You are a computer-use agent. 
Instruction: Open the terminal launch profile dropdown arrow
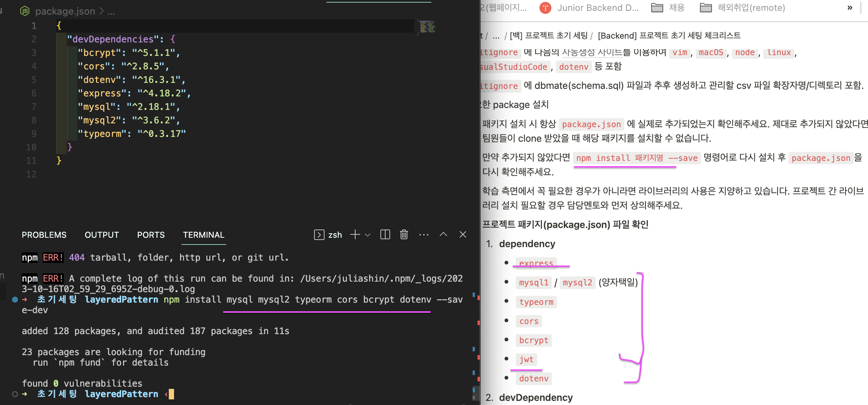(368, 235)
